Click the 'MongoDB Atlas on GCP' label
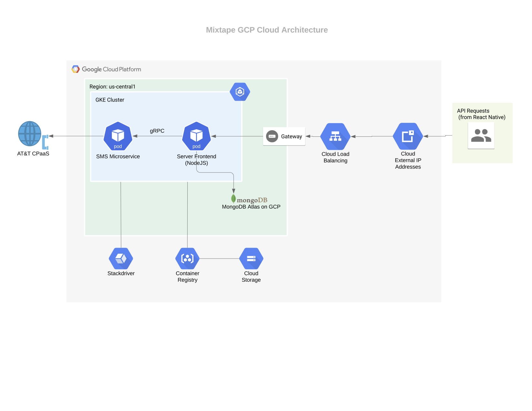 [x=251, y=207]
